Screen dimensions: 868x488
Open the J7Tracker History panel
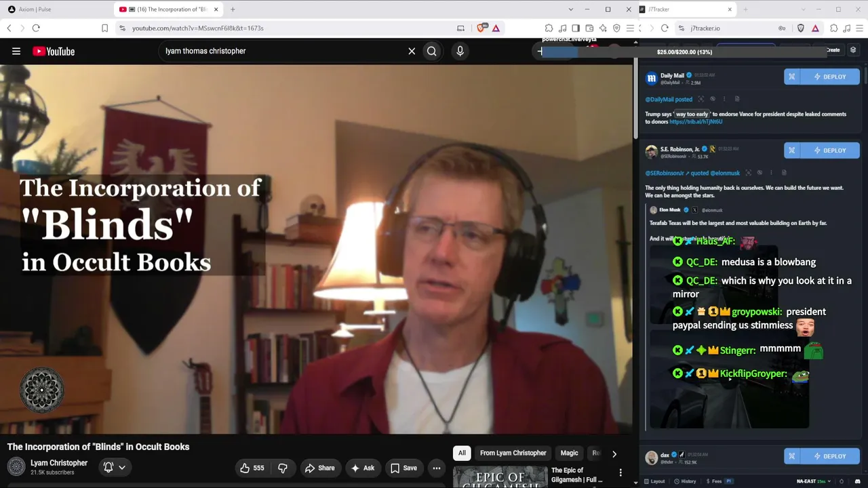point(684,481)
